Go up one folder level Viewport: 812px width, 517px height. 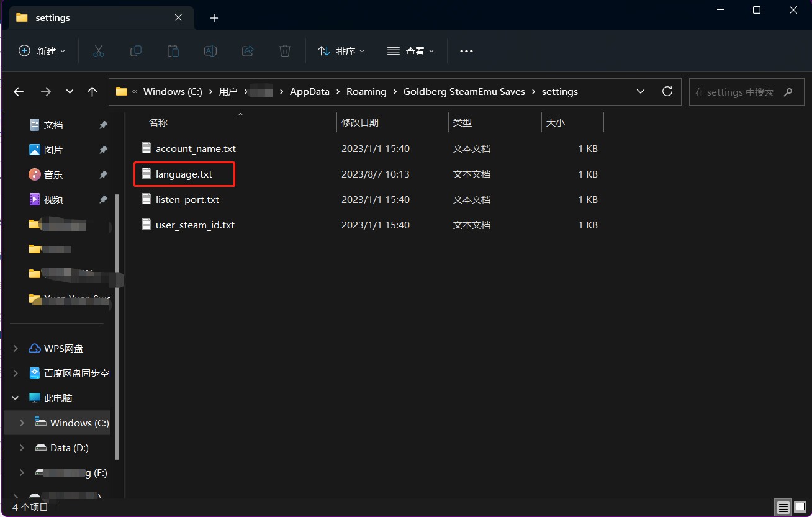click(x=92, y=92)
